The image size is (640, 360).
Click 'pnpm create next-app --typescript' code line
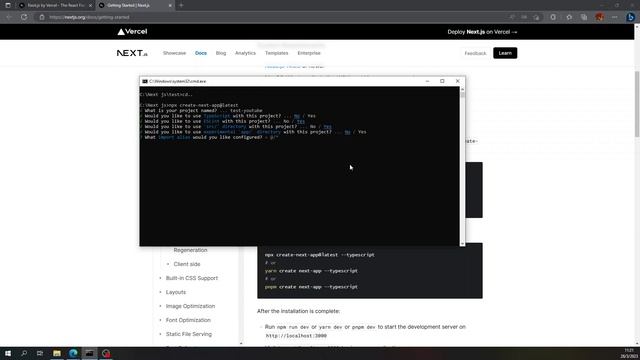pyautogui.click(x=311, y=287)
